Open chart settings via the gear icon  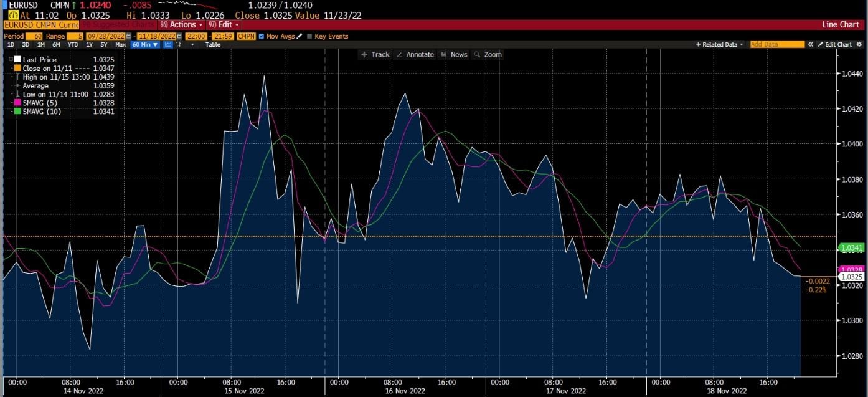860,44
